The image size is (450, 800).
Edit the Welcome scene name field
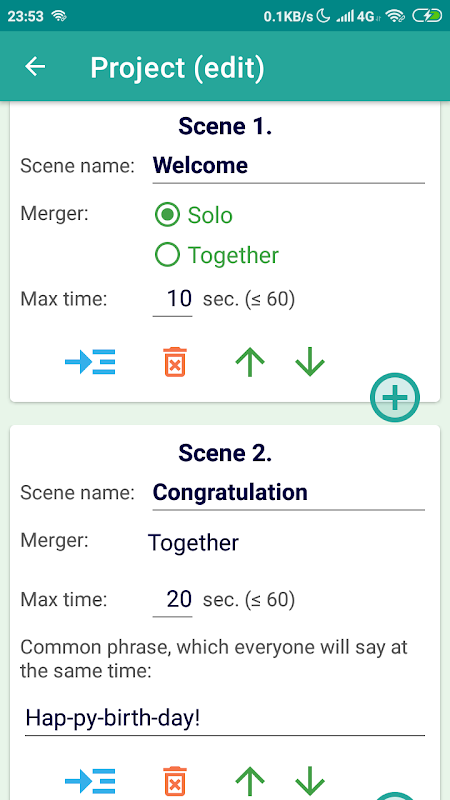pos(288,166)
